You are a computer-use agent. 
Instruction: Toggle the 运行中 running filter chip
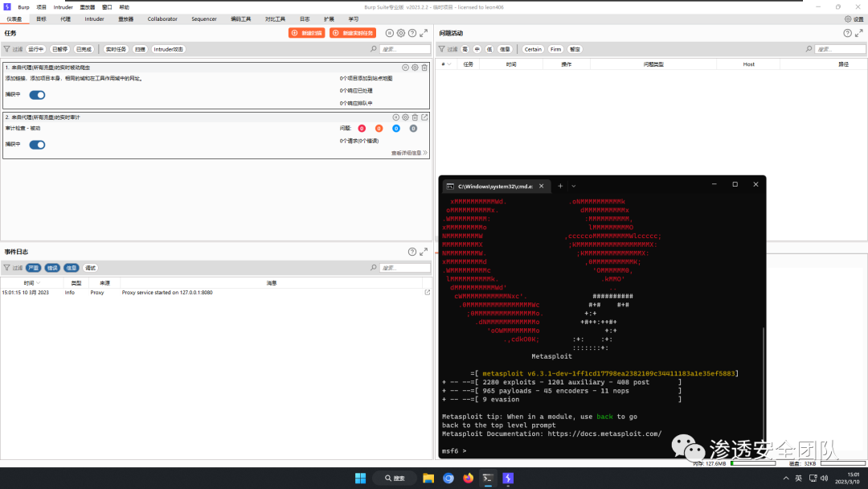[36, 49]
